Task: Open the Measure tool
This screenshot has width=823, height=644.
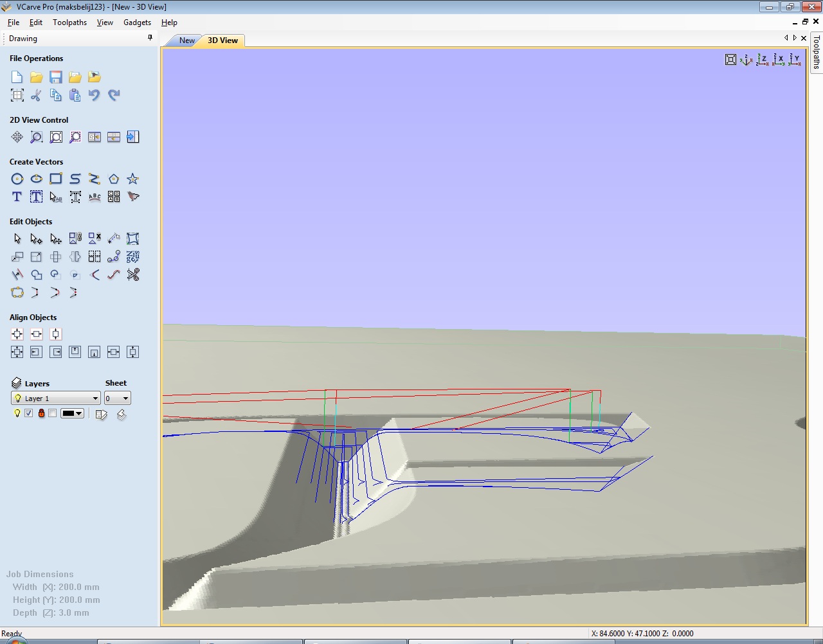Action: tap(114, 238)
